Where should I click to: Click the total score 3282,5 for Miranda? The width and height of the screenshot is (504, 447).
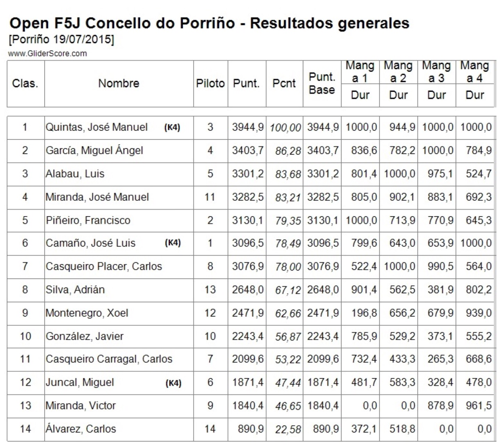tap(247, 197)
